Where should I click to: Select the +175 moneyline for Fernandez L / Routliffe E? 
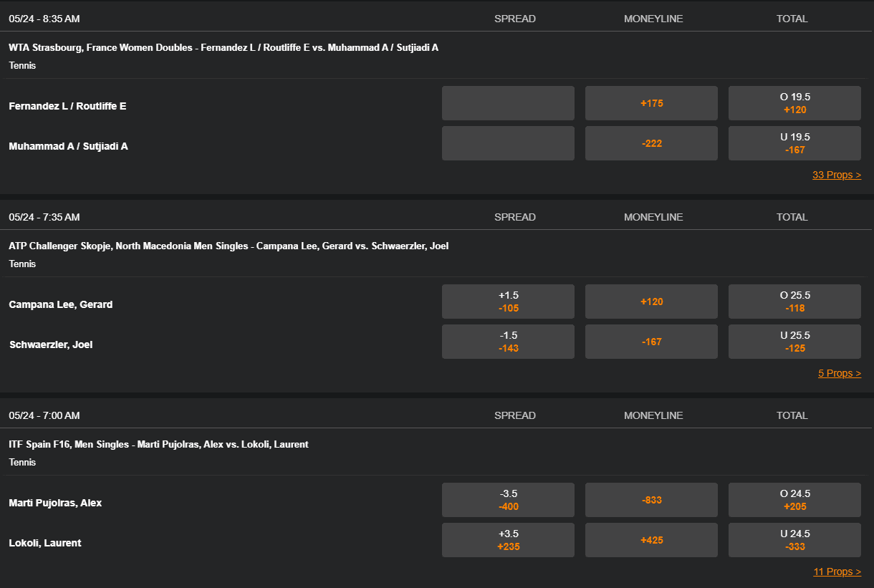point(651,102)
